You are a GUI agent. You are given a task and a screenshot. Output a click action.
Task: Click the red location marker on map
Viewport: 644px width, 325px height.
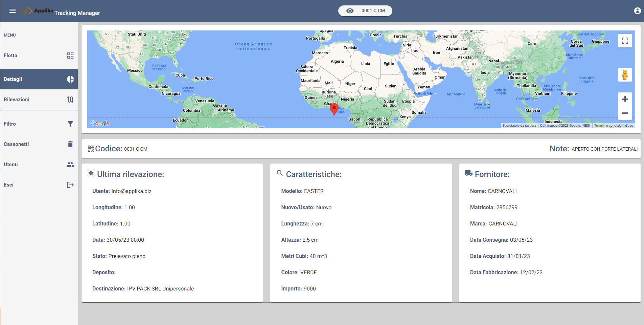pyautogui.click(x=334, y=109)
